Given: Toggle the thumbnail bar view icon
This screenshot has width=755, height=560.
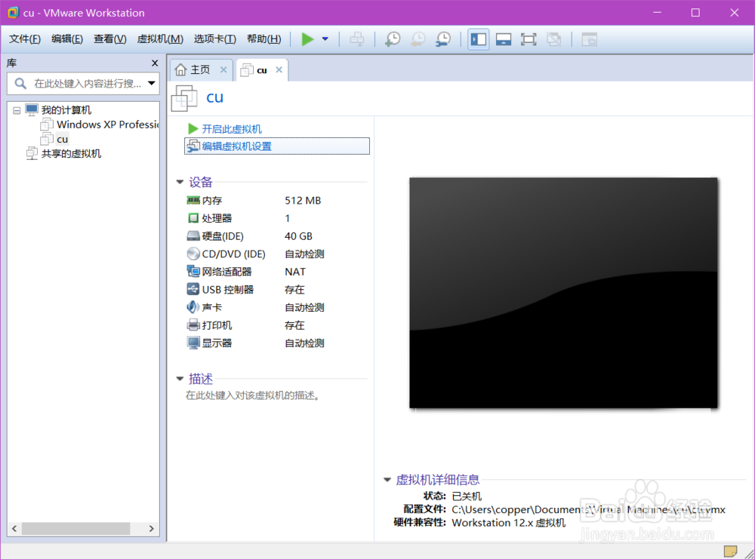Looking at the screenshot, I should click(504, 39).
